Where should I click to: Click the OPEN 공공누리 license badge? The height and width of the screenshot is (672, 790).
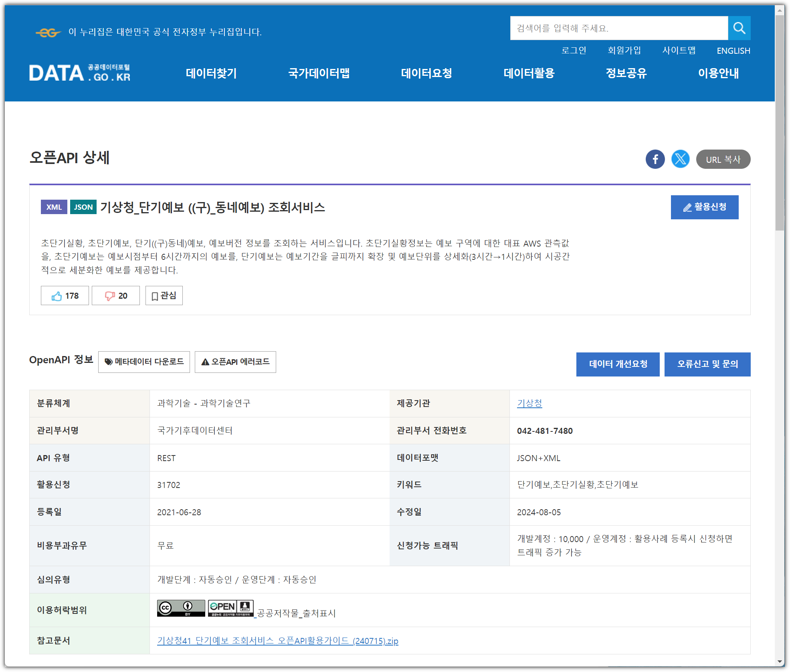tap(230, 608)
